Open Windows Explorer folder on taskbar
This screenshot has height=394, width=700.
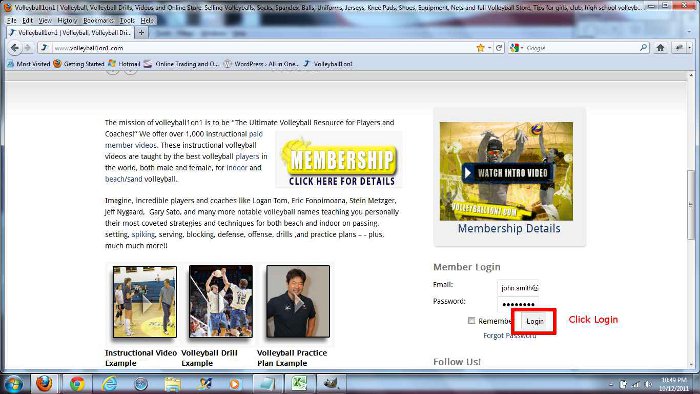172,384
